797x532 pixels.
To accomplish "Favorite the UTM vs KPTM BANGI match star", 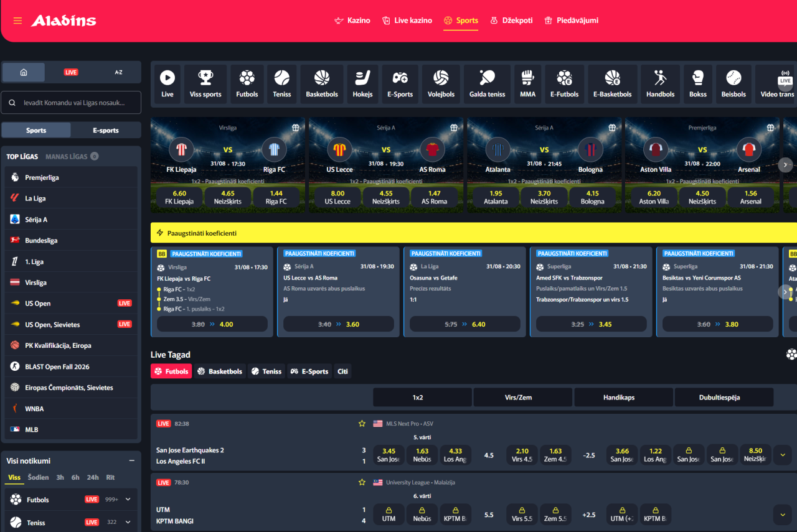I will click(362, 482).
